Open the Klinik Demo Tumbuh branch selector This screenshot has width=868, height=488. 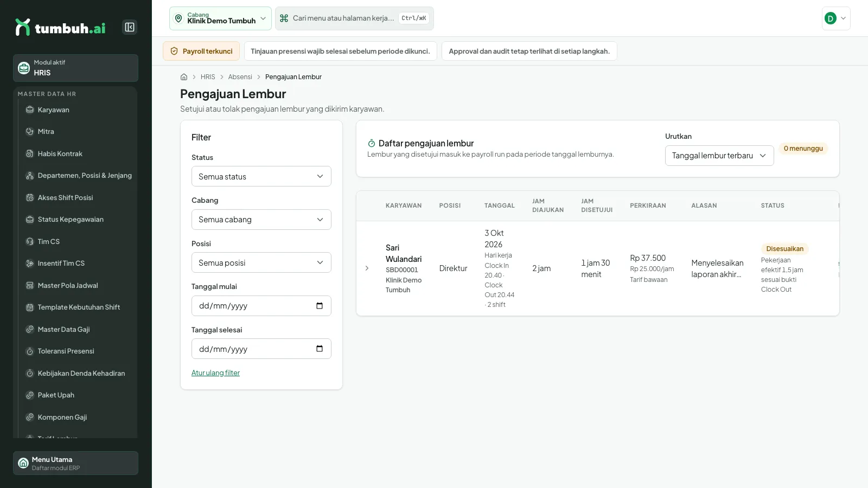(x=220, y=18)
